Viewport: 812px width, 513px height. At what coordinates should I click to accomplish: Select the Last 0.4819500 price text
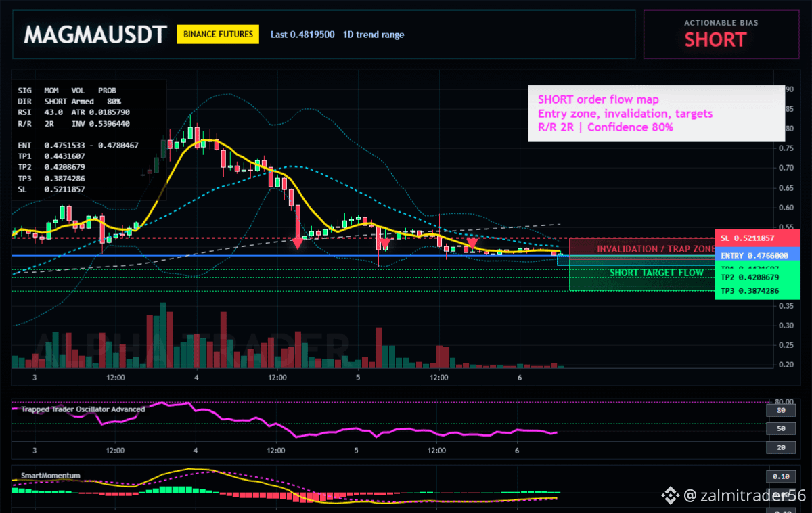point(302,35)
